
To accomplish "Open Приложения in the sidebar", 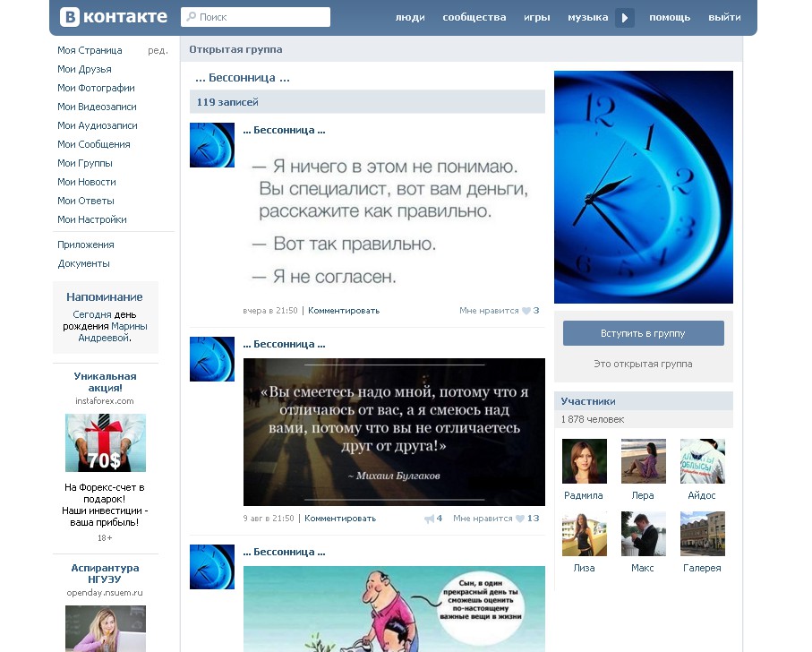I will [85, 244].
